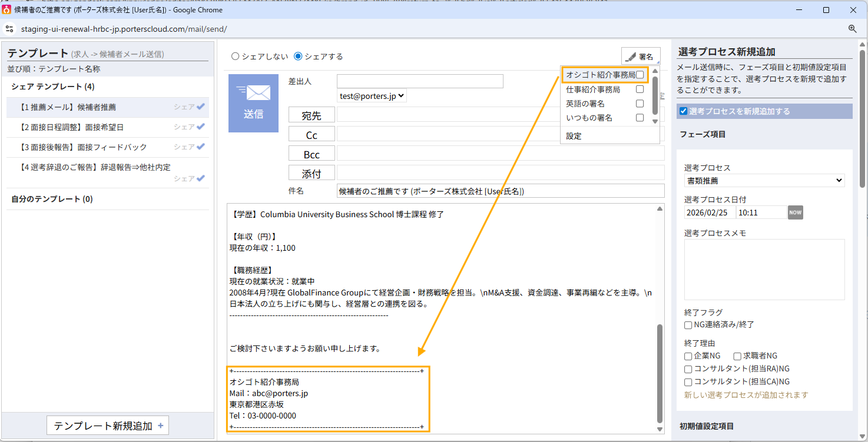Click the share checkmark for 面接希望日 template
This screenshot has width=868, height=442.
point(201,127)
